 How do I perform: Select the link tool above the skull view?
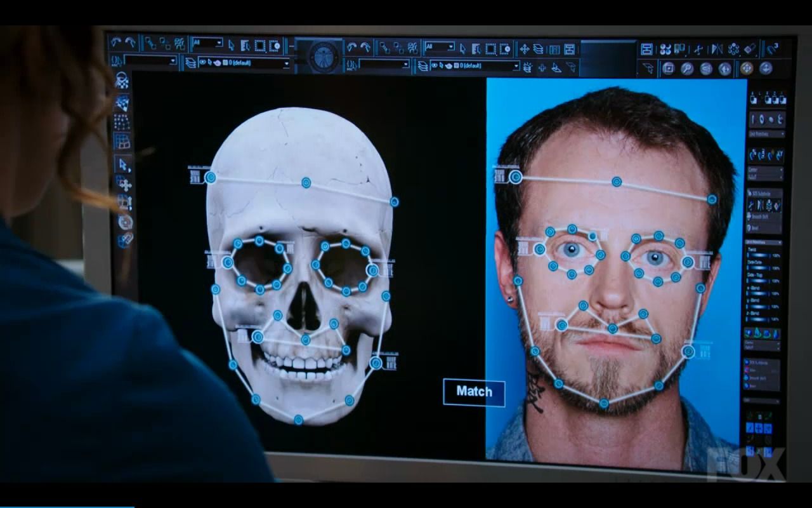(150, 43)
